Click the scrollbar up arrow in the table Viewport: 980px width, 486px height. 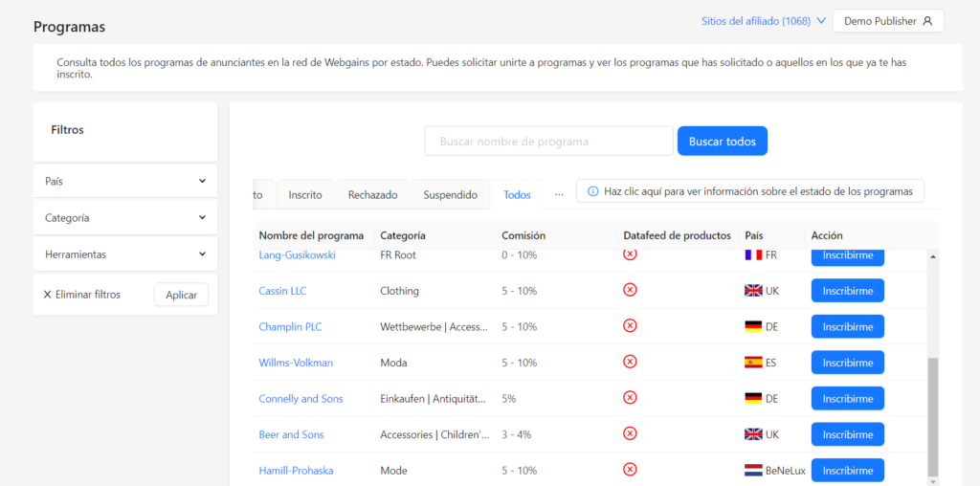point(933,256)
